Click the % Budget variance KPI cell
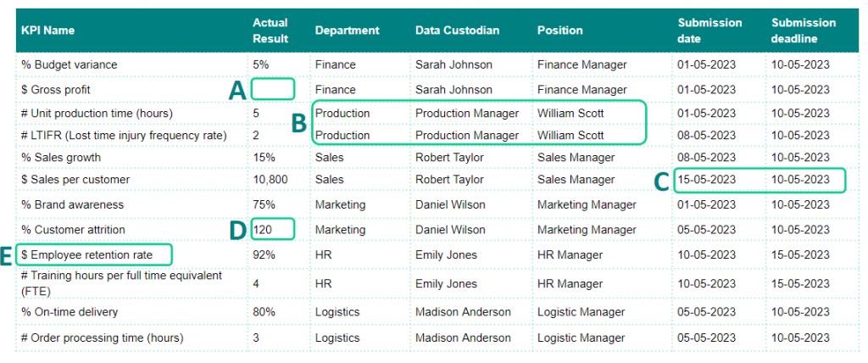868x363 pixels. (70, 64)
